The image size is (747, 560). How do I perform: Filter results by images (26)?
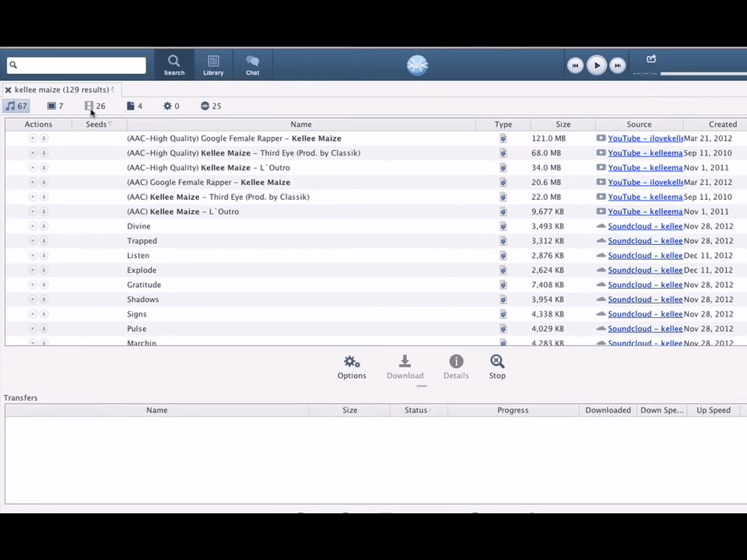click(x=95, y=106)
